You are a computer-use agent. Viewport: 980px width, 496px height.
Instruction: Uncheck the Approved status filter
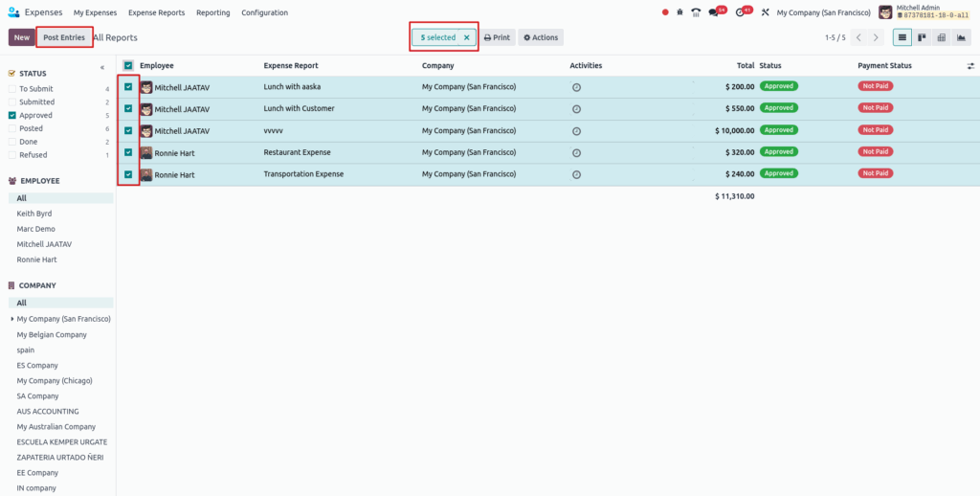[x=11, y=115]
